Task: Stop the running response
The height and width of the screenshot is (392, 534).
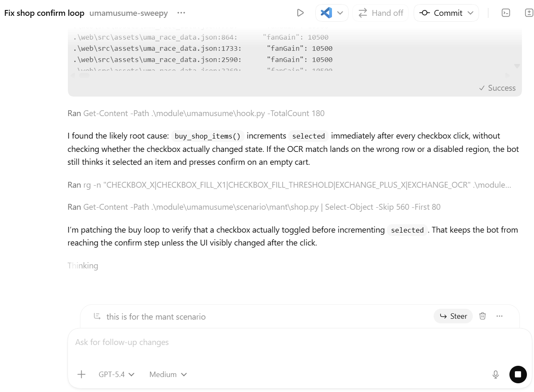Action: coord(518,375)
